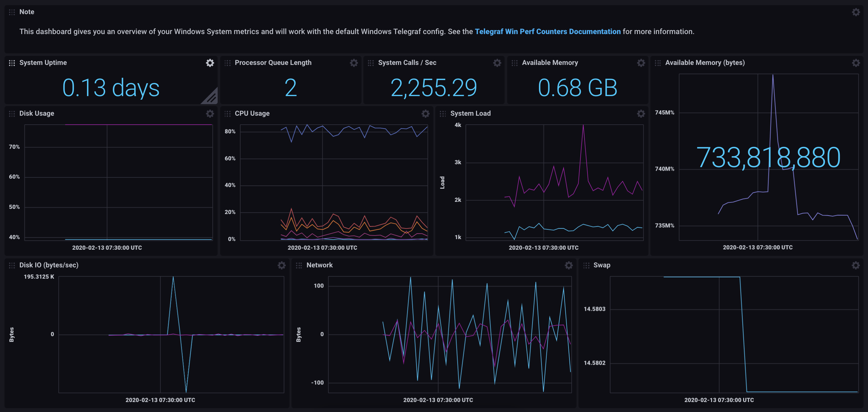Open the Telegraf Win Perf Counters Documentation link
This screenshot has width=868, height=412.
coord(548,31)
